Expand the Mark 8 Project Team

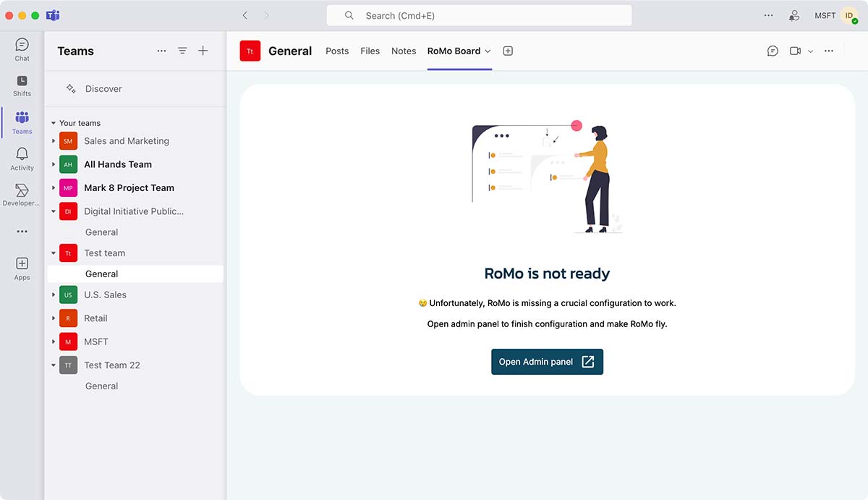[x=54, y=187]
